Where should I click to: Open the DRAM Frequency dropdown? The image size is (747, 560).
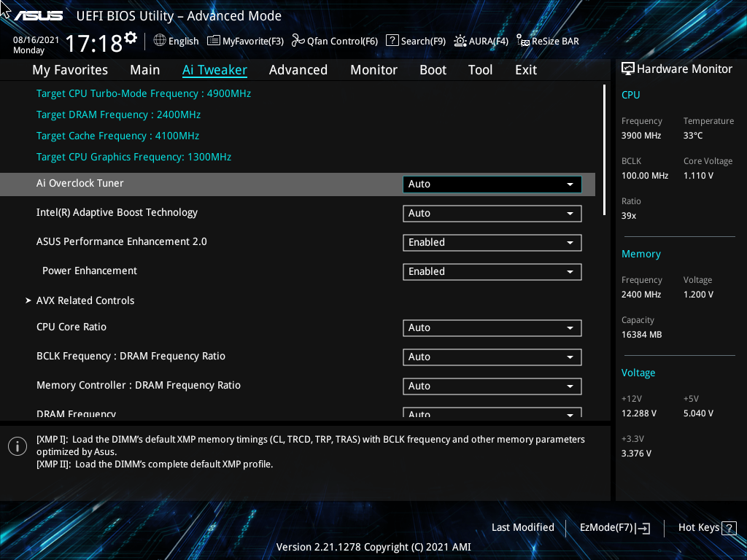492,413
